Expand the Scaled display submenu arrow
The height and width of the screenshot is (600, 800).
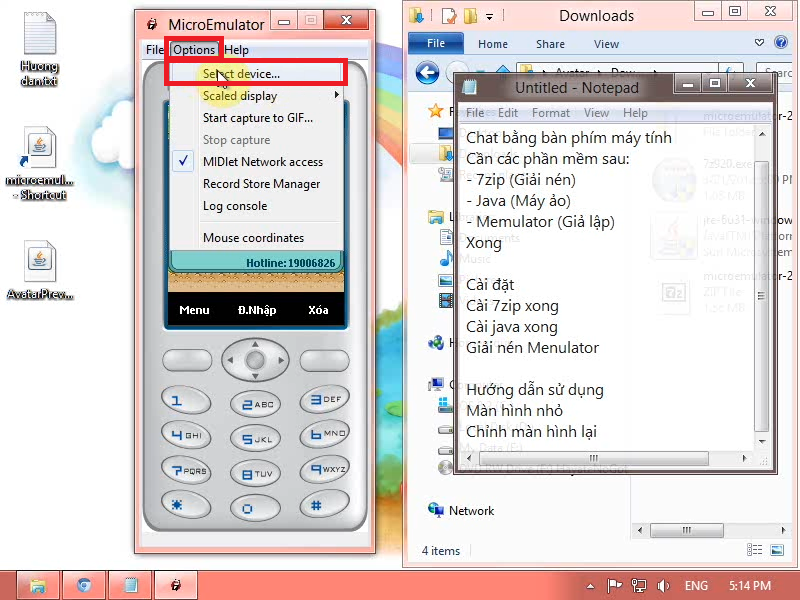click(336, 95)
